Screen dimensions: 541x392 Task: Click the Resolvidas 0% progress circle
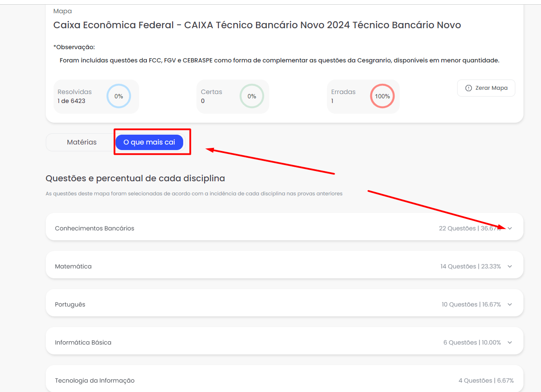[119, 96]
